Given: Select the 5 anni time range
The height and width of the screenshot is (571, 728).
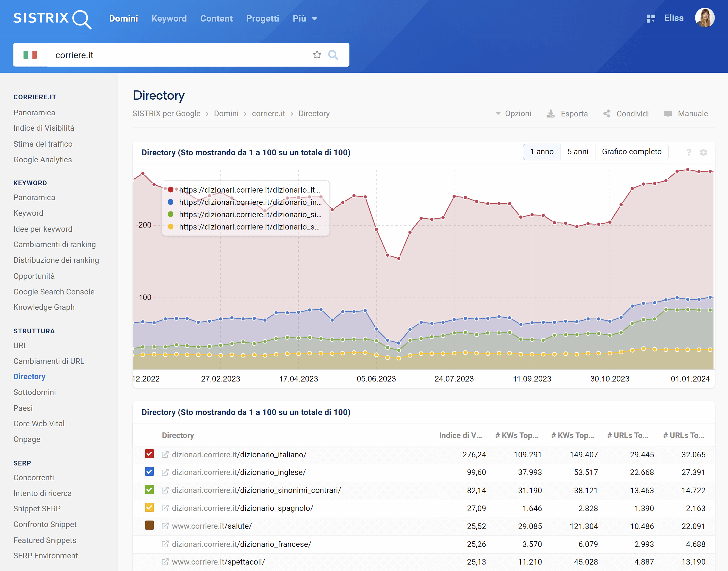Looking at the screenshot, I should coord(578,152).
